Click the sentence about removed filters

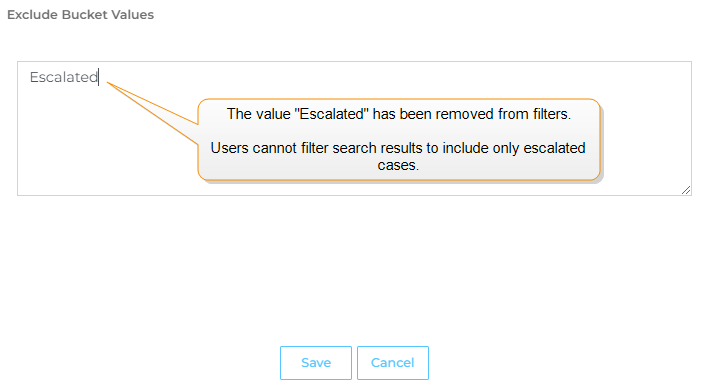399,114
